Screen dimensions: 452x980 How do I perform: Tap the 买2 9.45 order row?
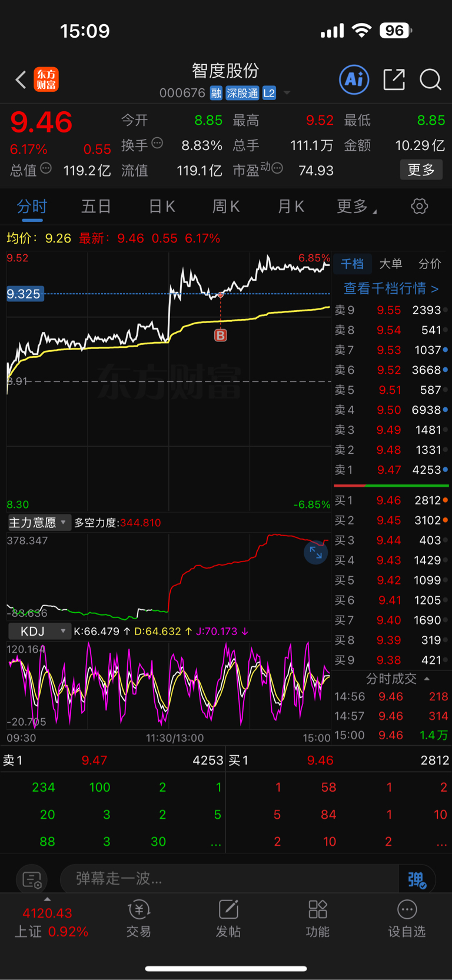391,520
